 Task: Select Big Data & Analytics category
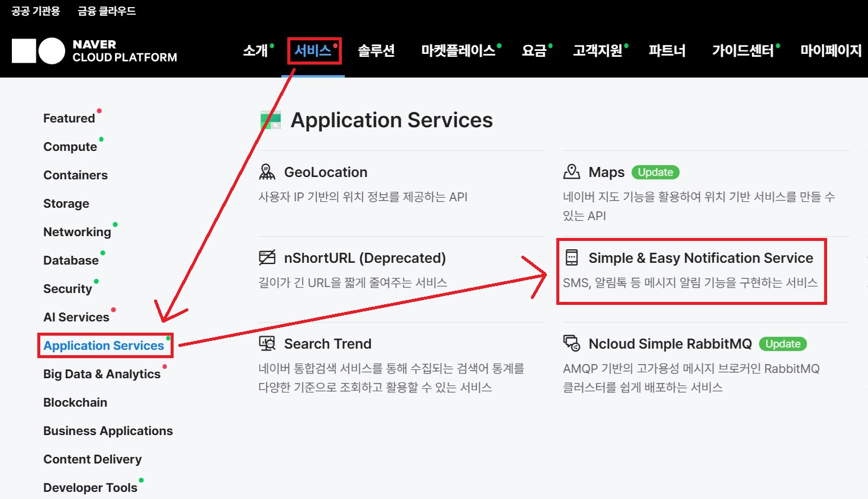(x=102, y=374)
